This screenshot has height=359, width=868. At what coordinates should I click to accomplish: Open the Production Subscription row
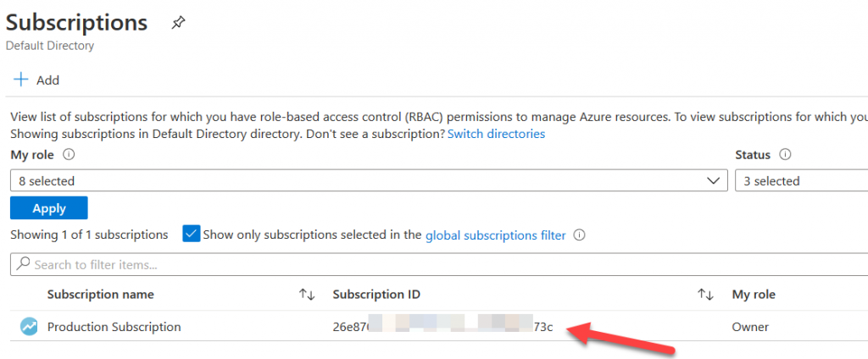[114, 327]
